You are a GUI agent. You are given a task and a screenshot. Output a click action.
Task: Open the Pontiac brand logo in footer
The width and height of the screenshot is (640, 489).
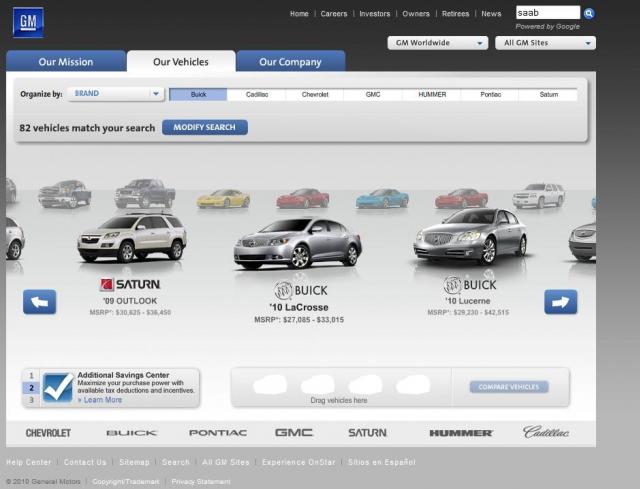click(x=218, y=433)
